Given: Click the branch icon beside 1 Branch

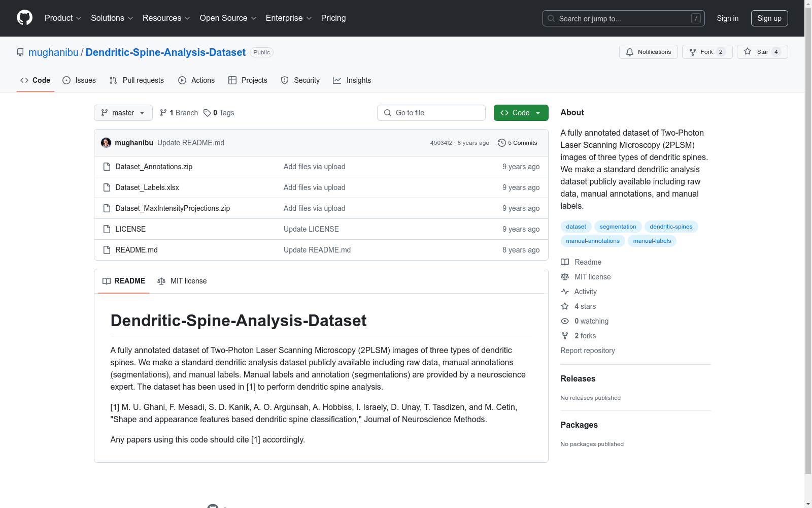Looking at the screenshot, I should (163, 113).
